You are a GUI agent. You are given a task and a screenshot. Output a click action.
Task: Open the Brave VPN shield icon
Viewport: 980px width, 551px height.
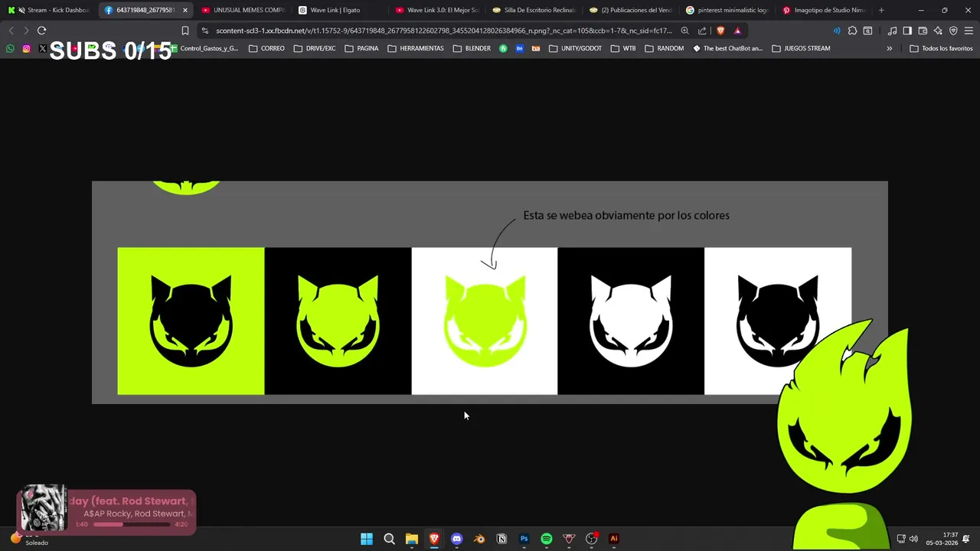[x=953, y=31]
